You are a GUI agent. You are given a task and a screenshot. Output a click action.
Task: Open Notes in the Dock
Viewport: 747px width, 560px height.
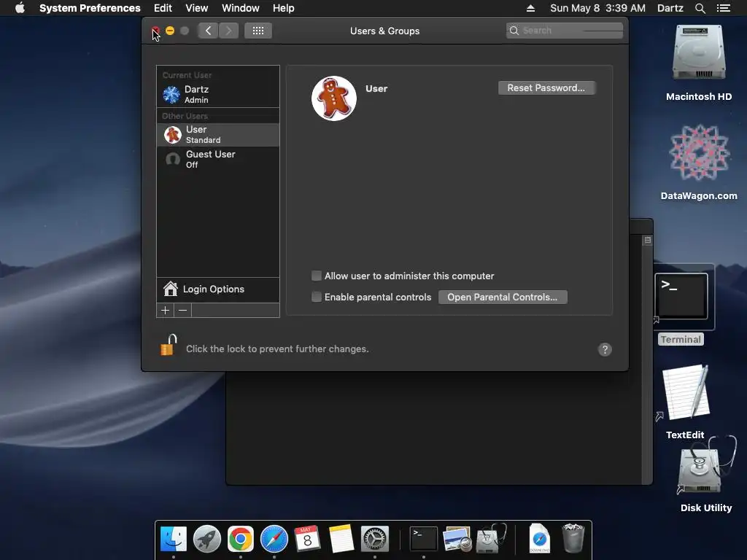click(341, 539)
